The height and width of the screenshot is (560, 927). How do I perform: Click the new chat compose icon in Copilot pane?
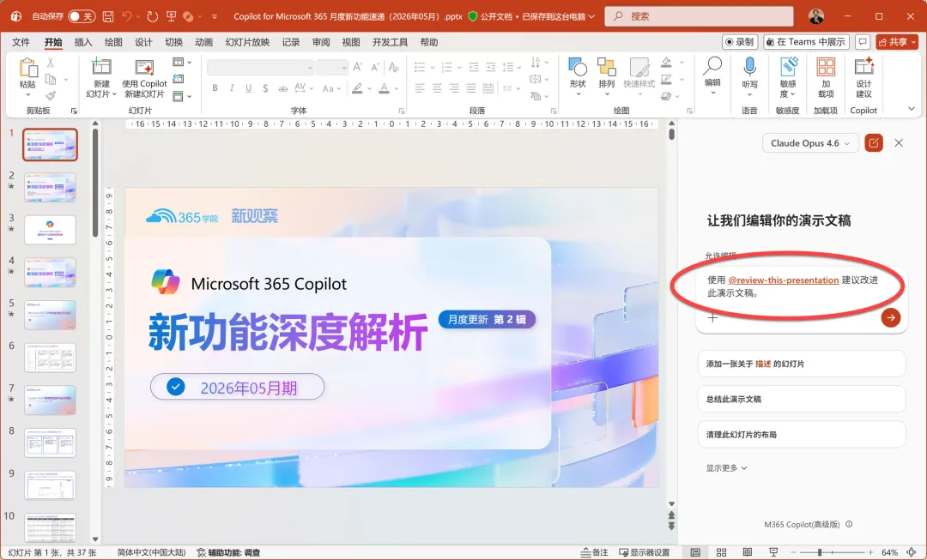873,143
